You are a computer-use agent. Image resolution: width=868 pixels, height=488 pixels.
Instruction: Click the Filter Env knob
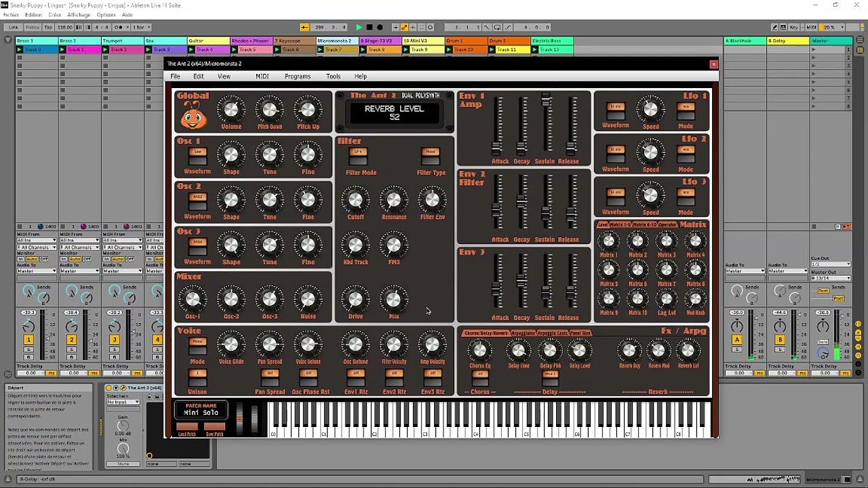click(432, 200)
